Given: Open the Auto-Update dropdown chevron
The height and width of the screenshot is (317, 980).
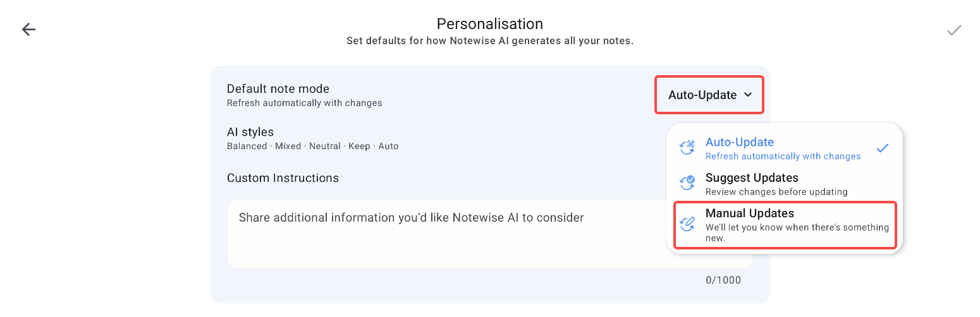Looking at the screenshot, I should point(748,95).
